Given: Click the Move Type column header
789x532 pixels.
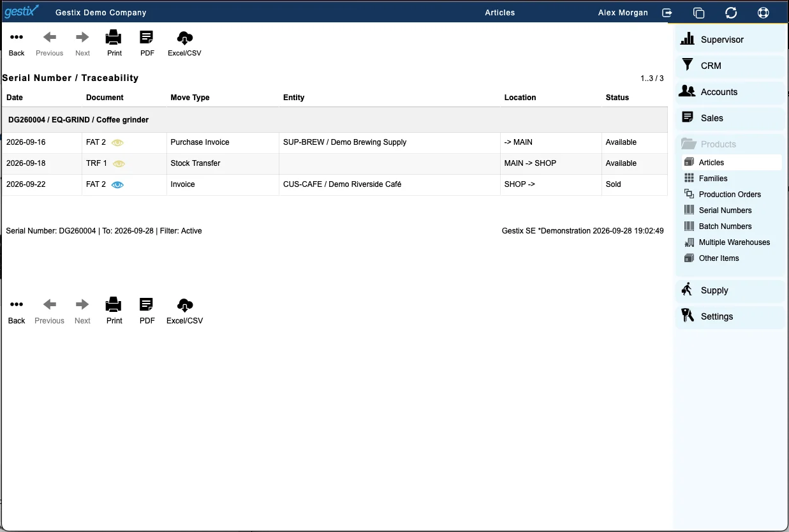Looking at the screenshot, I should [x=190, y=98].
